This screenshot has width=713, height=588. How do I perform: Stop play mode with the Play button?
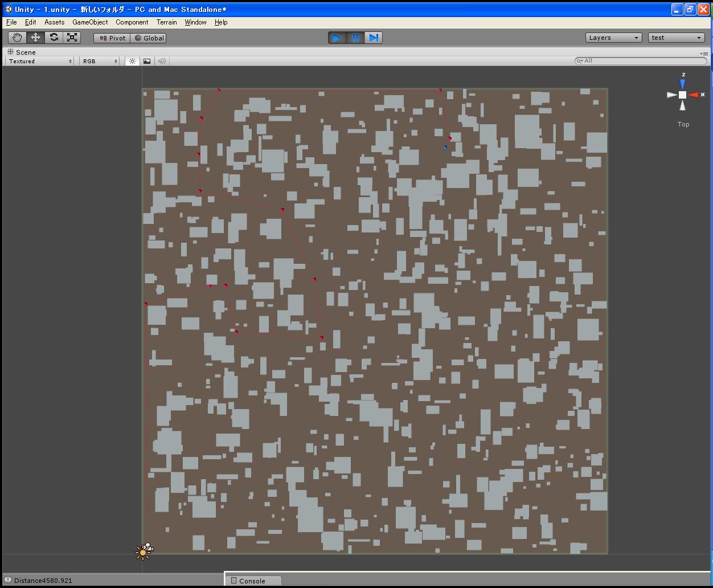(337, 38)
